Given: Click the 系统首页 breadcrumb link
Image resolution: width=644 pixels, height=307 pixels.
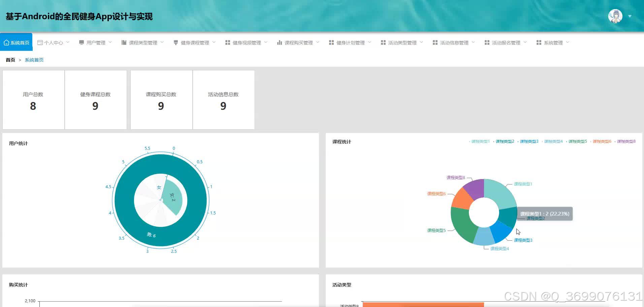Looking at the screenshot, I should click(x=34, y=60).
